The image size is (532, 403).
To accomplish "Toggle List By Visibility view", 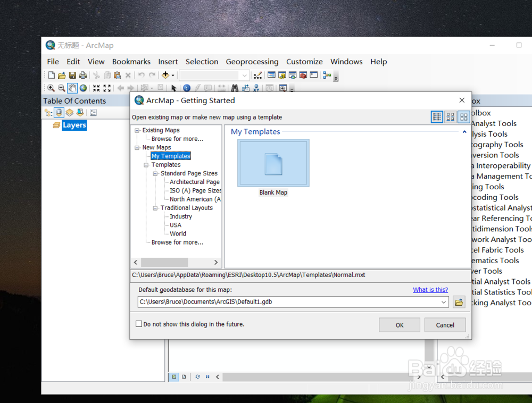I will [x=70, y=113].
